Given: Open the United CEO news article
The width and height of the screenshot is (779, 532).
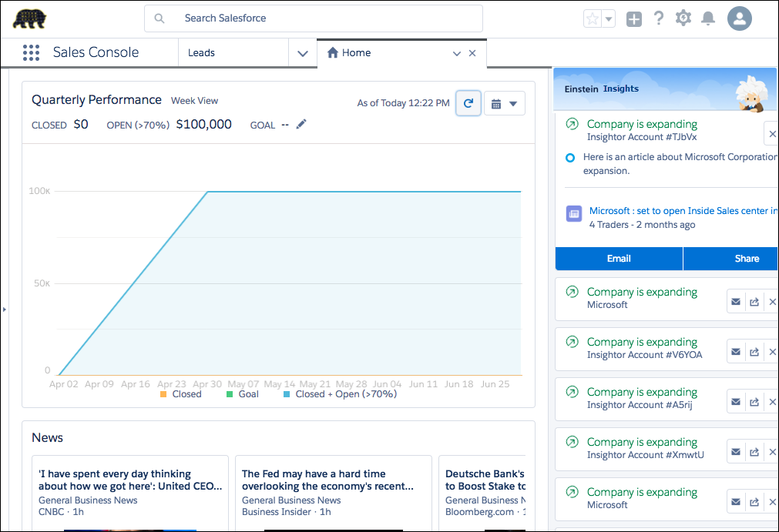Looking at the screenshot, I should pos(130,480).
